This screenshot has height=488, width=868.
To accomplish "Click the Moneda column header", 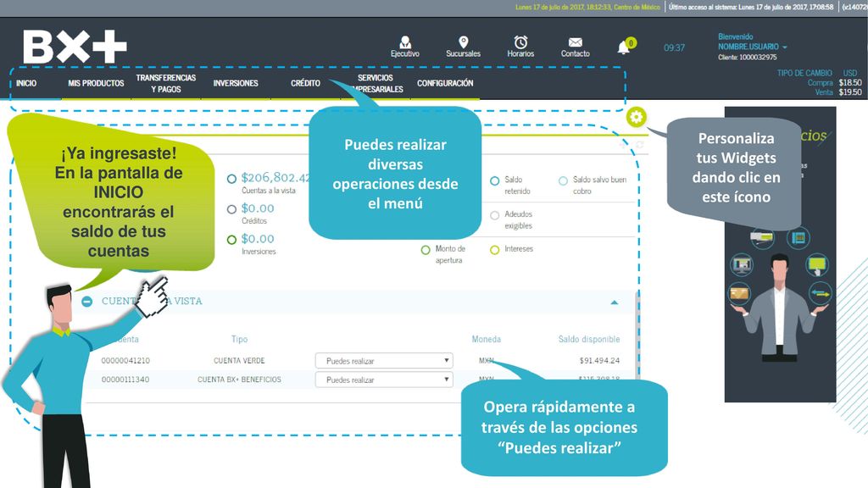I will (x=486, y=339).
